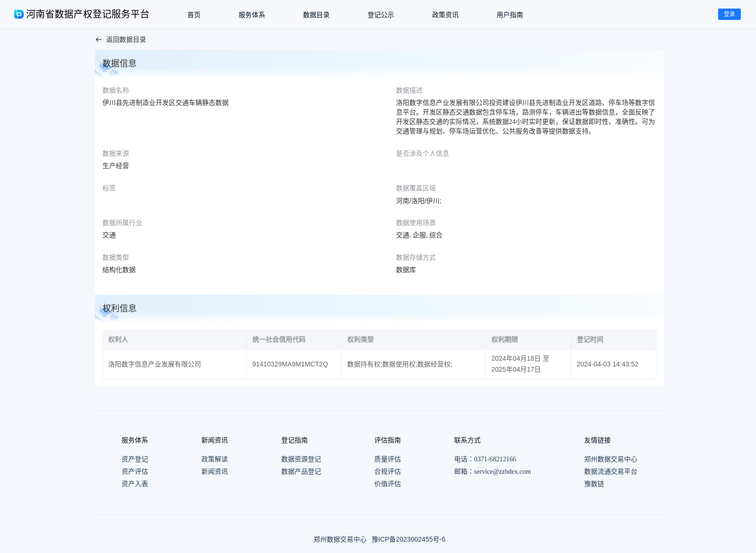Open the 首页 menu item
The height and width of the screenshot is (553, 756).
(194, 15)
